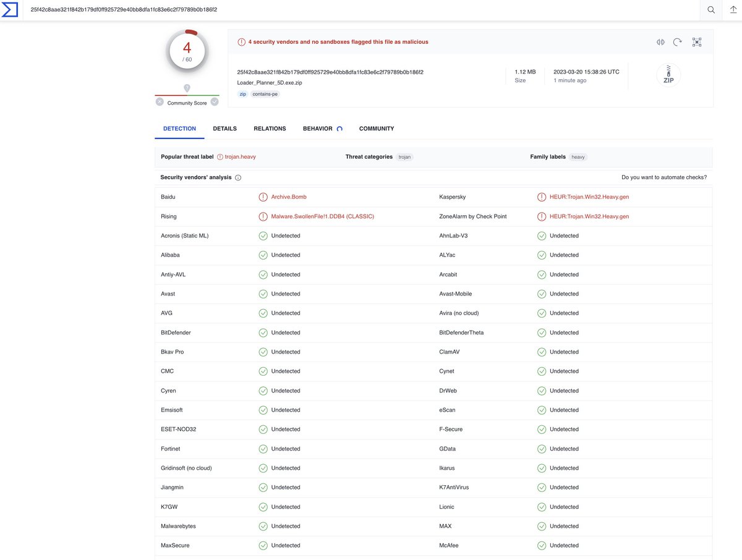Downvote the file using the X vote icon
This screenshot has height=560, width=742.
pos(160,101)
